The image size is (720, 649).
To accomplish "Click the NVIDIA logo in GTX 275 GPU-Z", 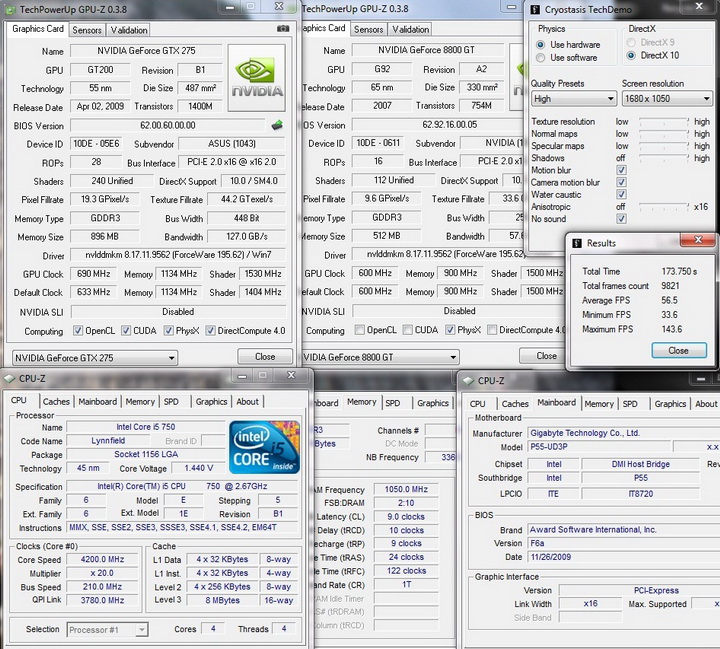I will point(257,78).
